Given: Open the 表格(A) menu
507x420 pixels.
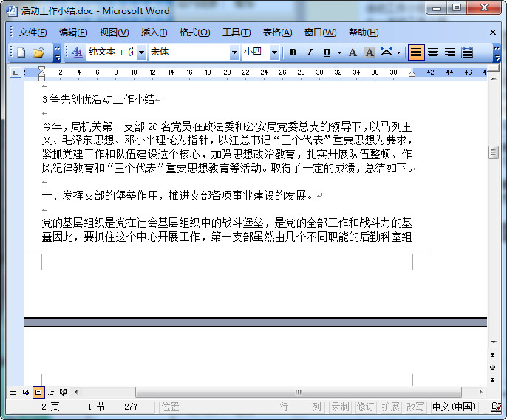Looking at the screenshot, I should tap(277, 33).
